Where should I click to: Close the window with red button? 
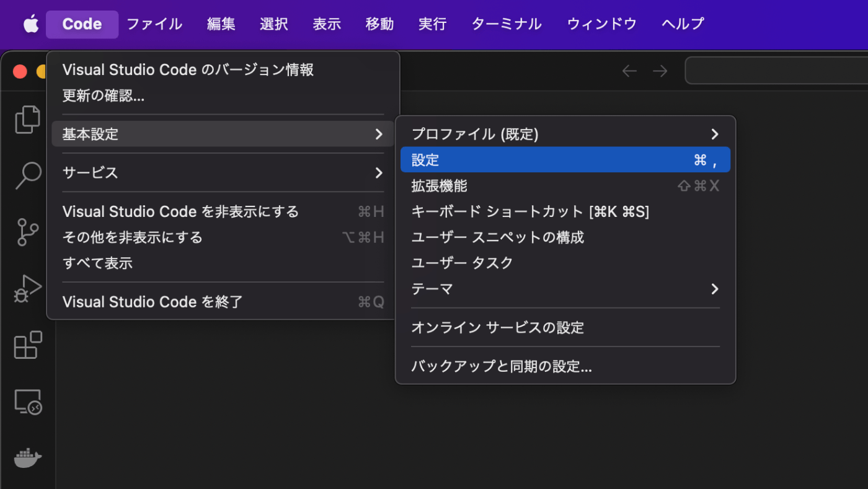20,71
